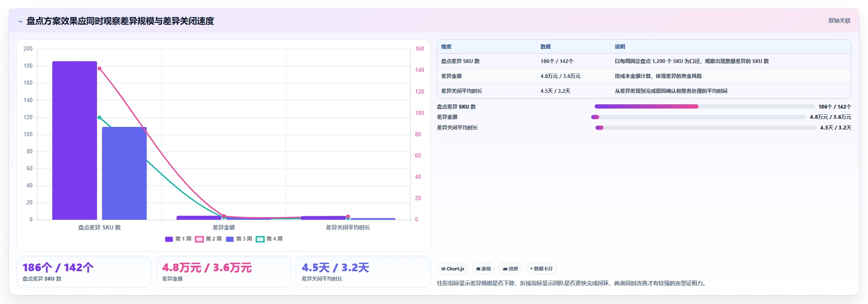
Task: Click the 进度 tag chip
Action: pos(510,269)
